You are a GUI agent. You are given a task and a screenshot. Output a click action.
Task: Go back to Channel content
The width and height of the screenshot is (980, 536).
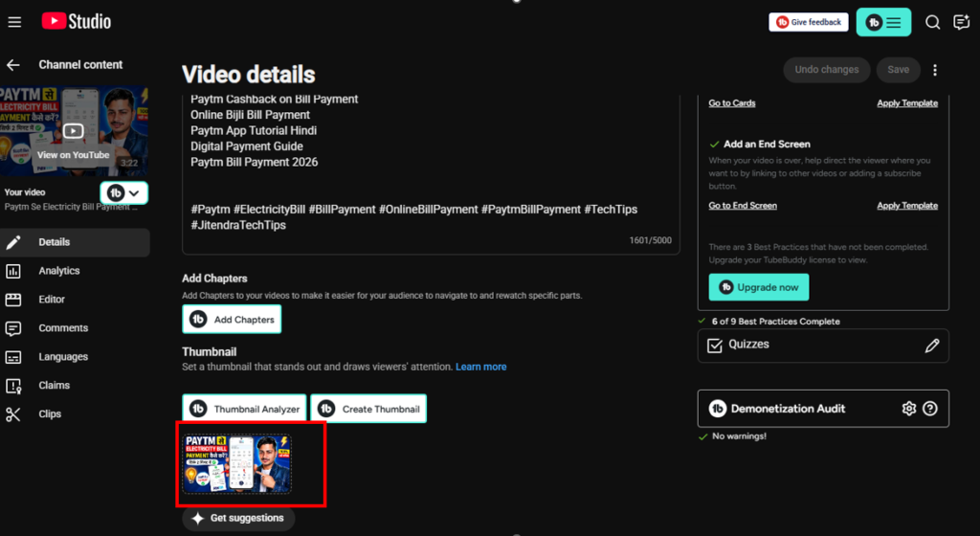[x=13, y=65]
